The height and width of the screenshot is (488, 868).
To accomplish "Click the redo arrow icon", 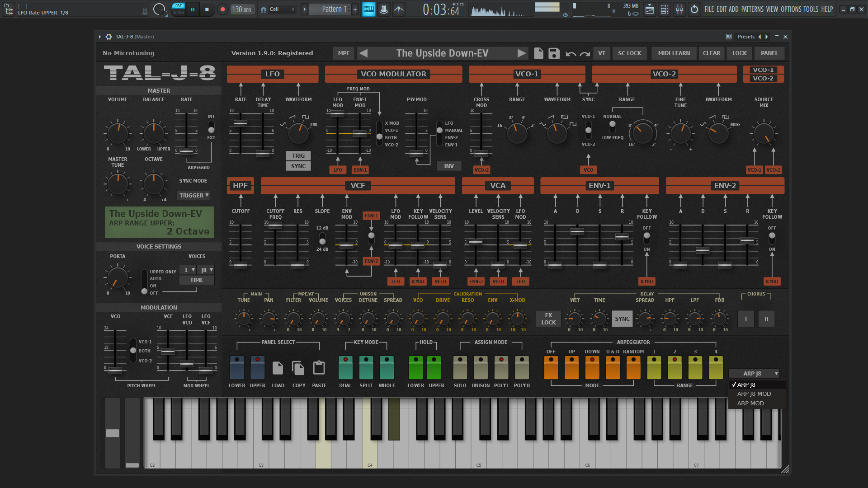I will tap(585, 54).
